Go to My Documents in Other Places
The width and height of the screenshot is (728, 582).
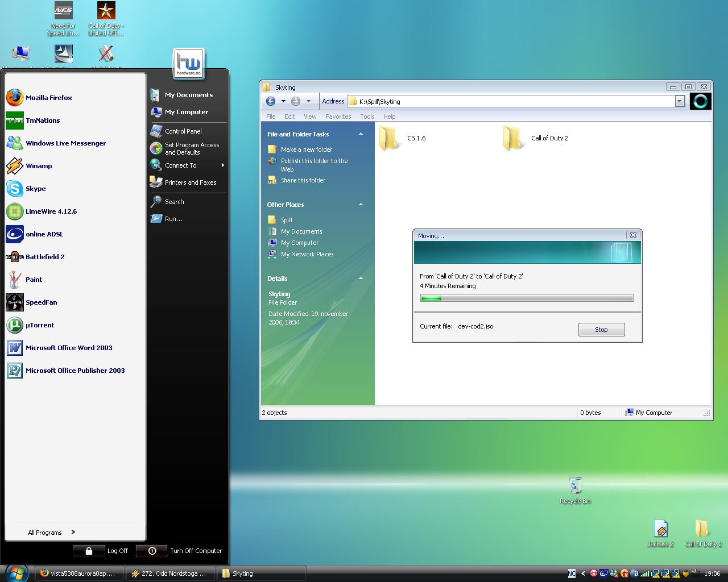coord(301,231)
